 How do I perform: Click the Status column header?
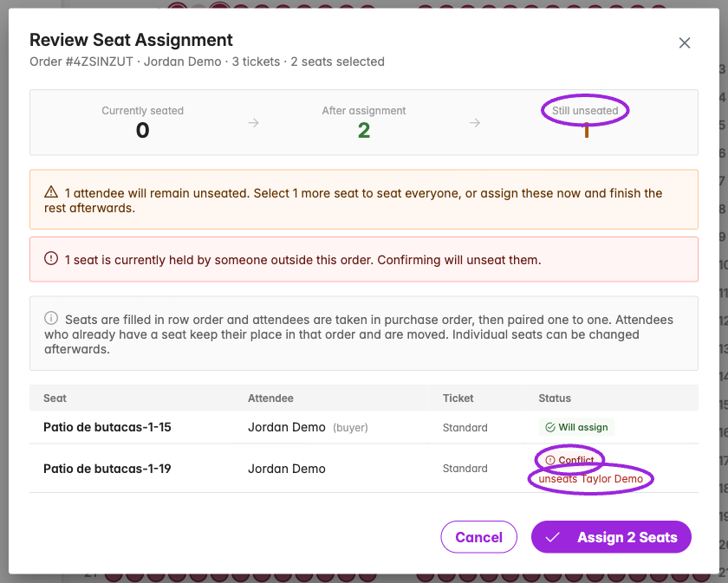(555, 398)
